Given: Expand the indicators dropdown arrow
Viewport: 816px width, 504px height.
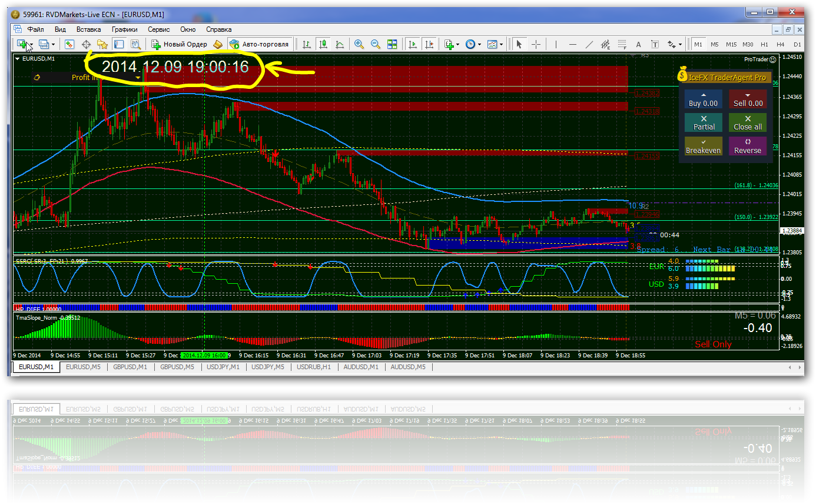Looking at the screenshot, I should click(x=457, y=45).
